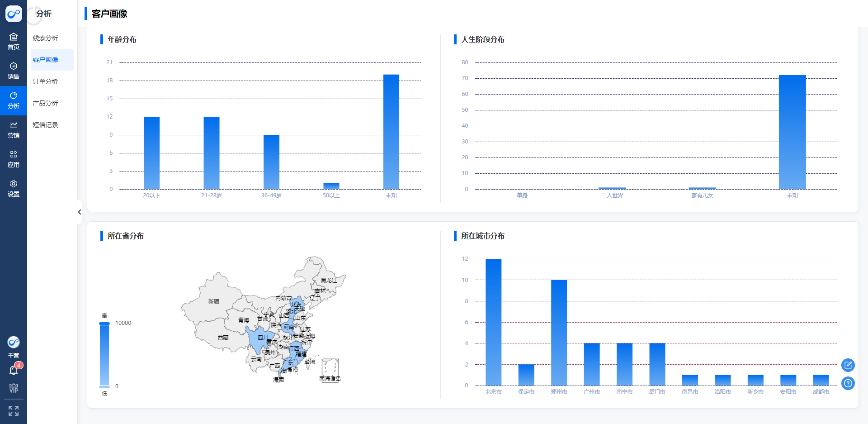The image size is (868, 424).
Task: Click the notification bell with badge
Action: point(14,370)
